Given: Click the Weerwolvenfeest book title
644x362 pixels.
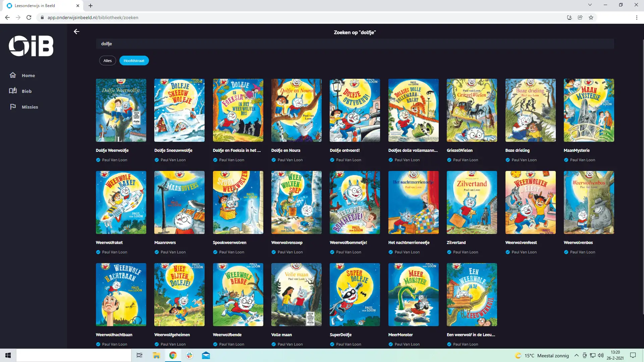Looking at the screenshot, I should tap(521, 242).
